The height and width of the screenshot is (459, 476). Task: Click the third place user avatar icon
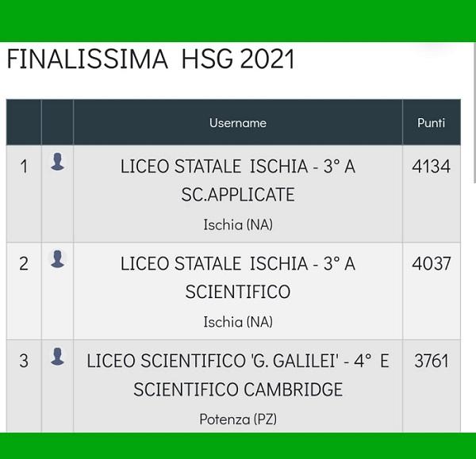click(x=57, y=356)
